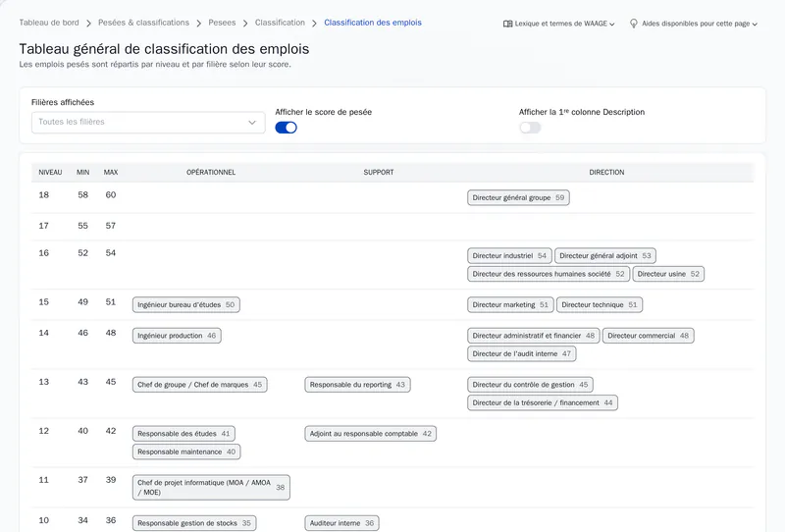Navigate to the Pesees breadcrumb
This screenshot has height=532, width=785.
(x=222, y=23)
